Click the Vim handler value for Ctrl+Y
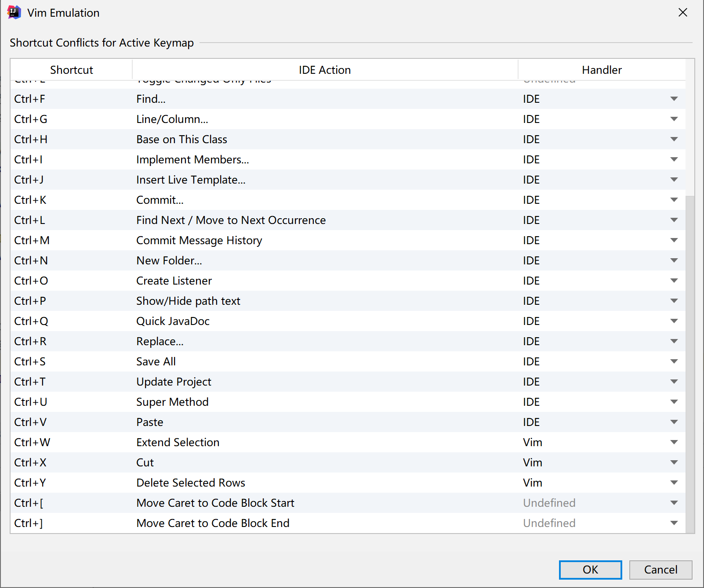704x588 pixels. (533, 483)
